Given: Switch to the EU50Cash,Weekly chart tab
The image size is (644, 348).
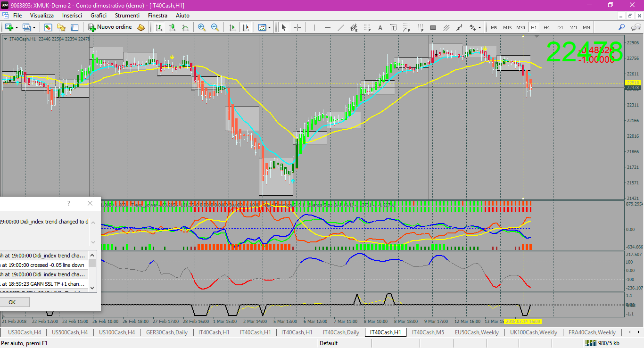Looking at the screenshot, I should tap(477, 332).
